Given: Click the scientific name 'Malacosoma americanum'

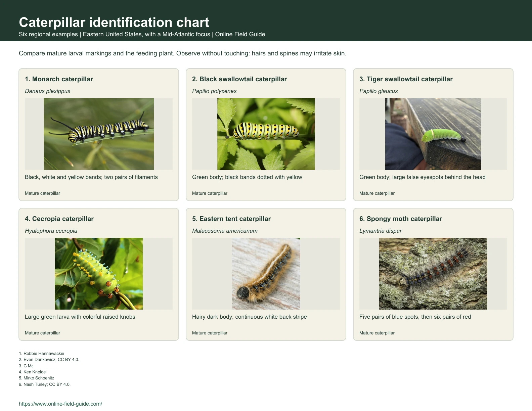Looking at the screenshot, I should coord(225,231).
